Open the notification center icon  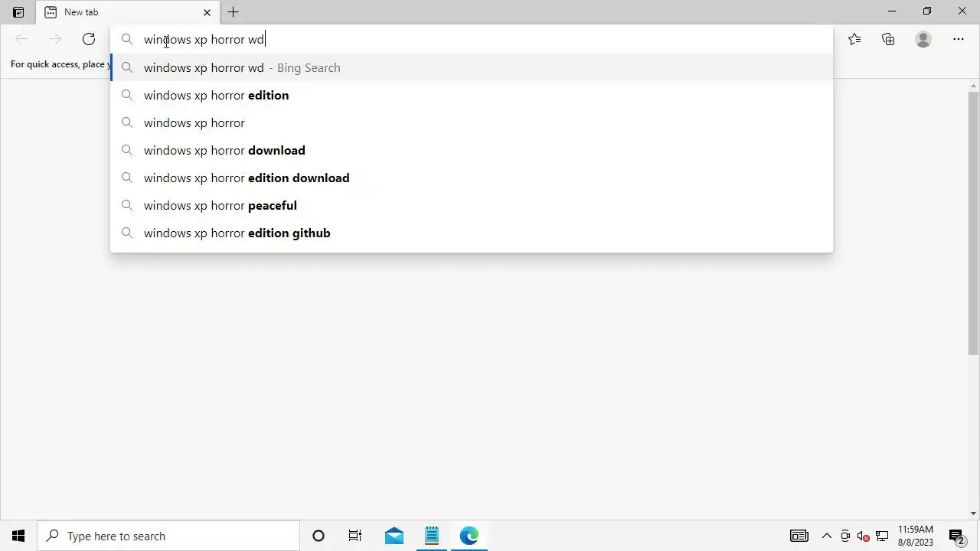957,536
